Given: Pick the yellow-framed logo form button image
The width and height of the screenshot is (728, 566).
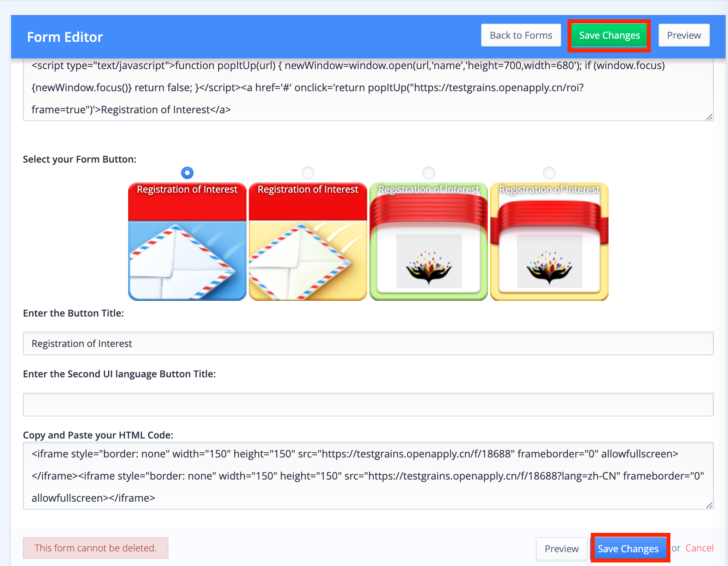Looking at the screenshot, I should tap(549, 241).
